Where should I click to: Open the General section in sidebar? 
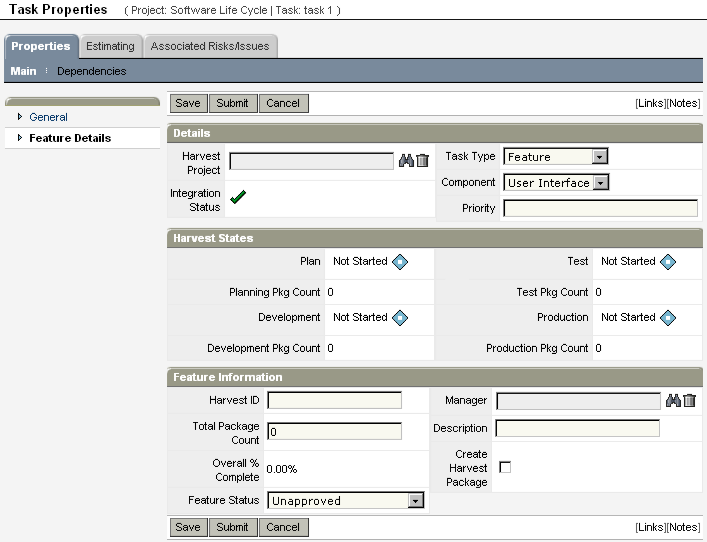click(48, 117)
